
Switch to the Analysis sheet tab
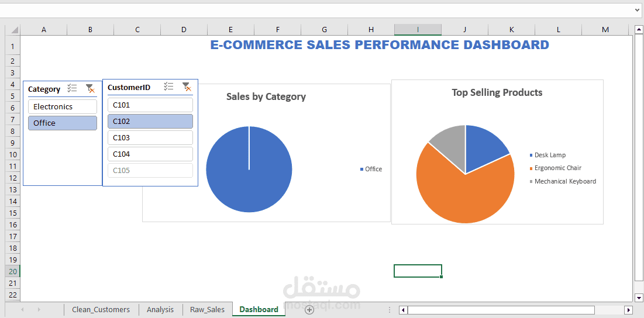[160, 310]
